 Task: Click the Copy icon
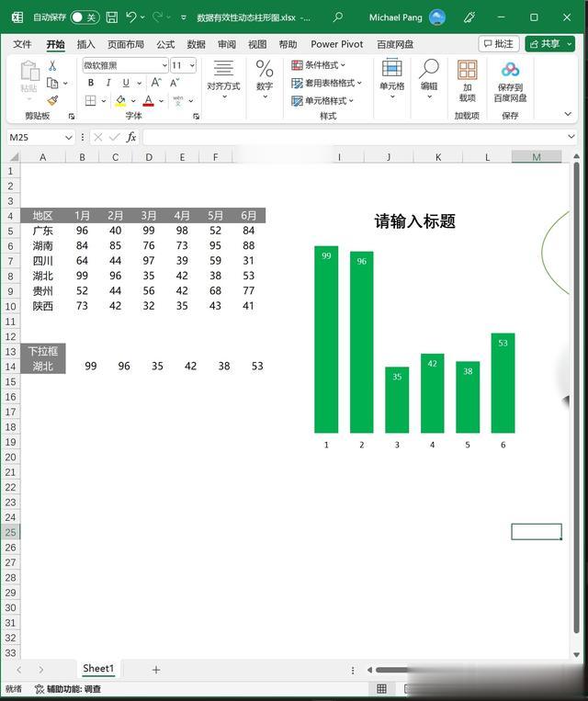coord(52,84)
